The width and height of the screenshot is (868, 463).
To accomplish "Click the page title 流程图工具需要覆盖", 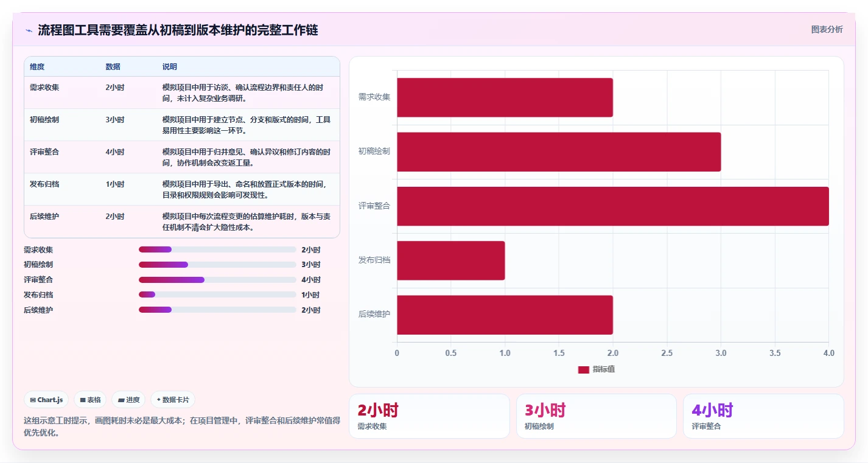I will 178,30.
